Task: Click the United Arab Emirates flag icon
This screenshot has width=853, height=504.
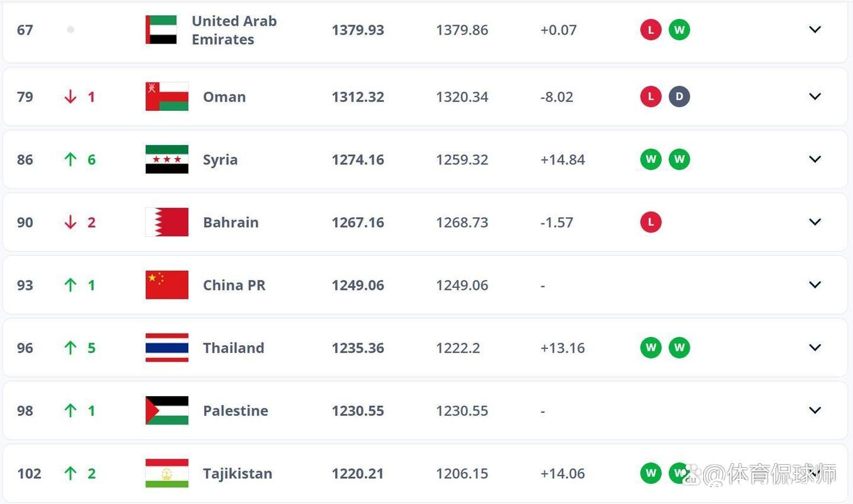Action: click(161, 30)
